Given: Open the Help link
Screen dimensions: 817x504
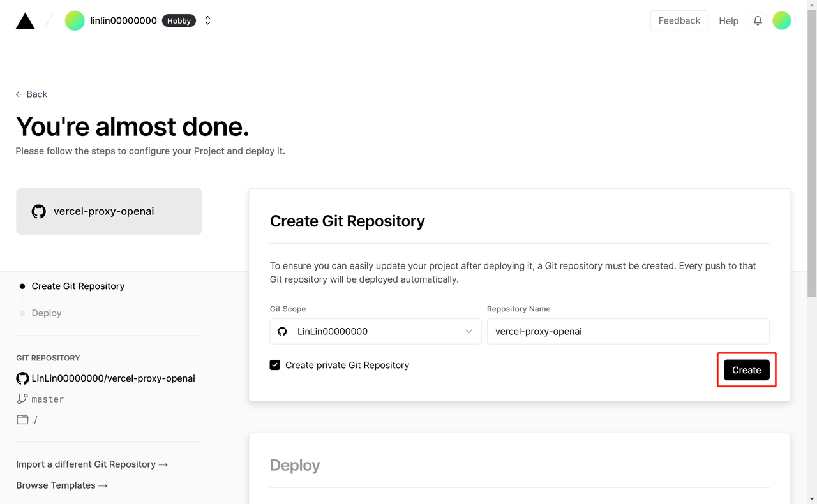Looking at the screenshot, I should 728,20.
